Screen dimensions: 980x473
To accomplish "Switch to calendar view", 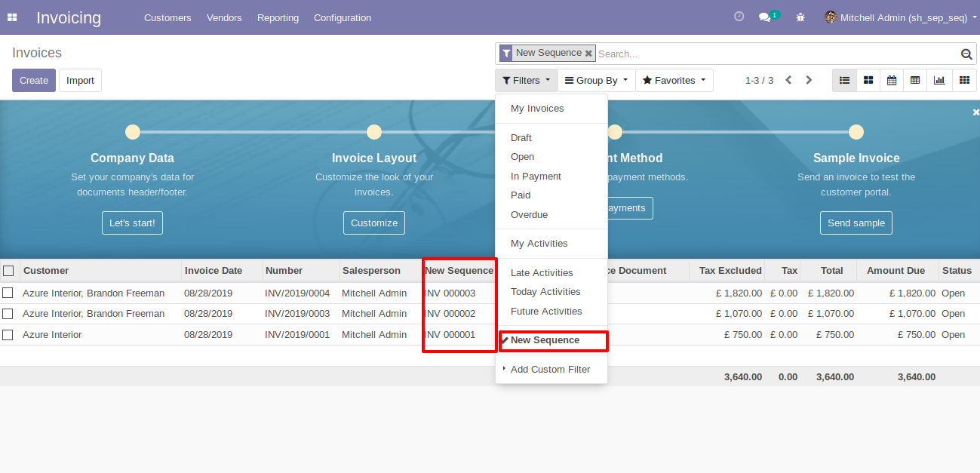I will 892,80.
